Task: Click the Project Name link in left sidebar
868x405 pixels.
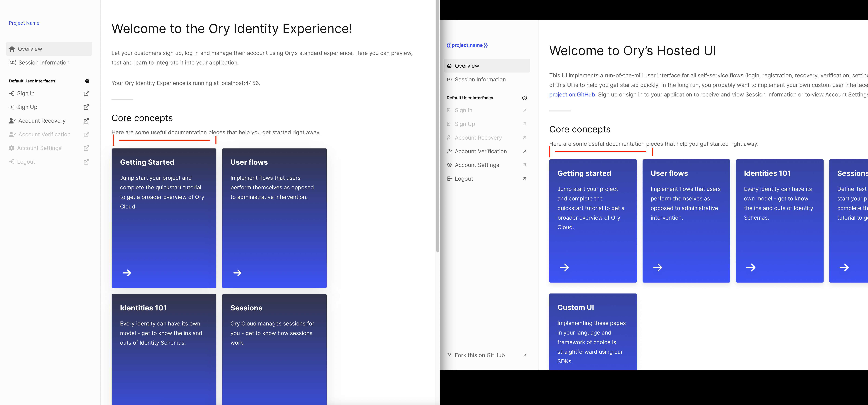Action: coord(24,23)
